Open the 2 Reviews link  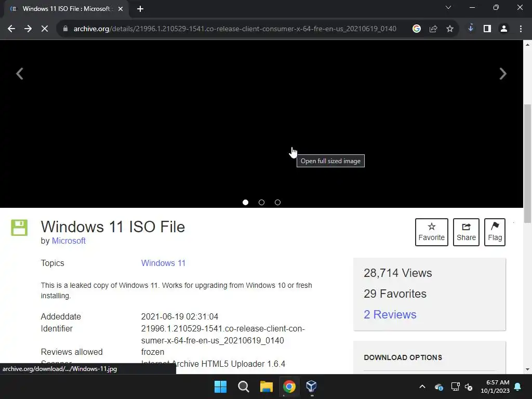[390, 314]
